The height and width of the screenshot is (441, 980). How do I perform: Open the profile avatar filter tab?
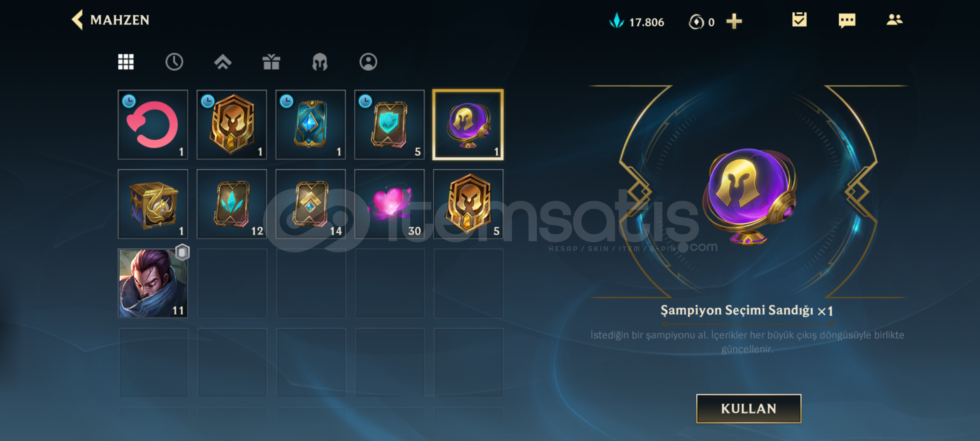(x=368, y=62)
